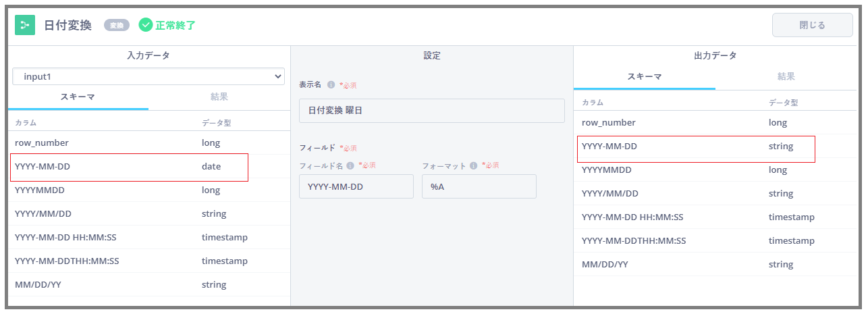Select input YYYYMMDD long row
This screenshot has height=314, width=868.
click(149, 190)
